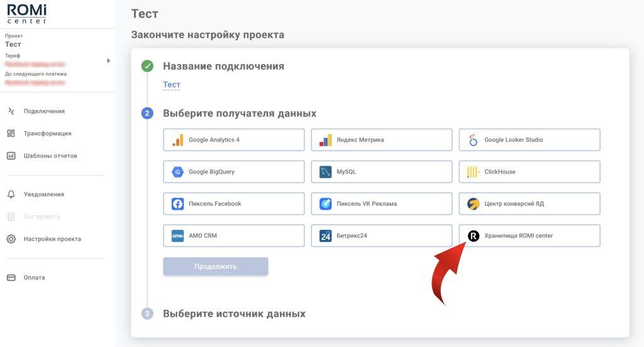This screenshot has height=347, width=644.
Task: Open Подключения icon in sidebar
Action: click(11, 111)
